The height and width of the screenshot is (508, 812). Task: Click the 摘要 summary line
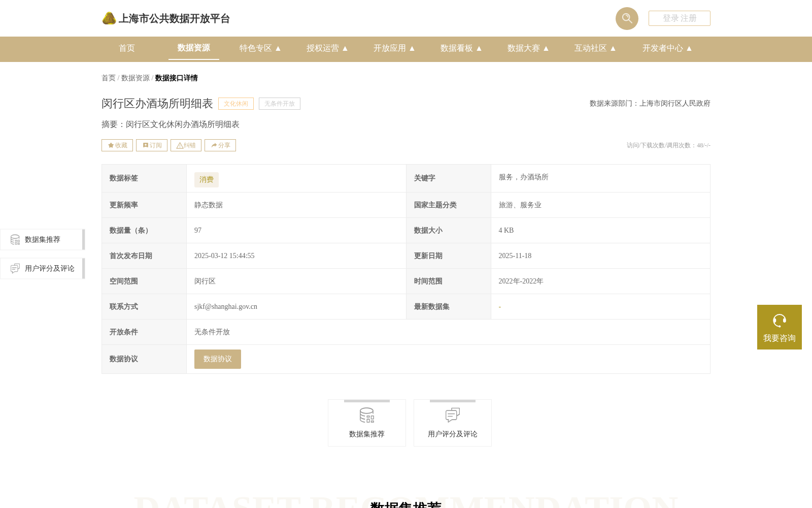coord(171,124)
